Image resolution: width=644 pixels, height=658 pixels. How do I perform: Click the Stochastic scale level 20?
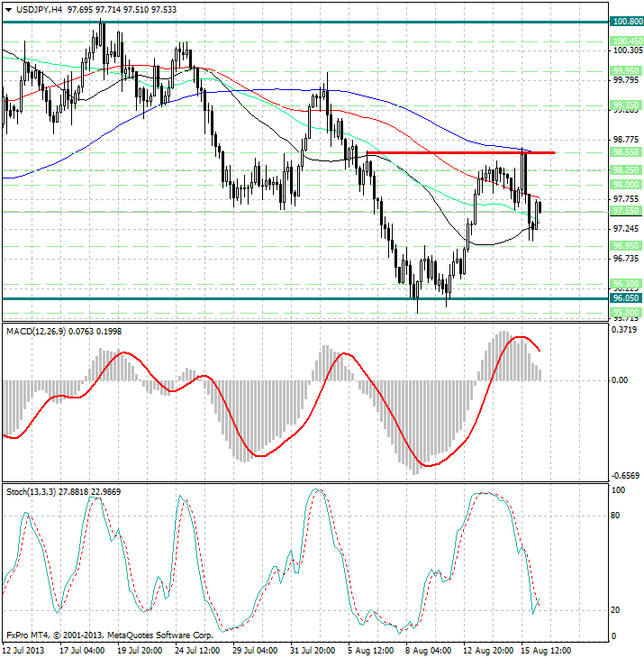(x=615, y=610)
